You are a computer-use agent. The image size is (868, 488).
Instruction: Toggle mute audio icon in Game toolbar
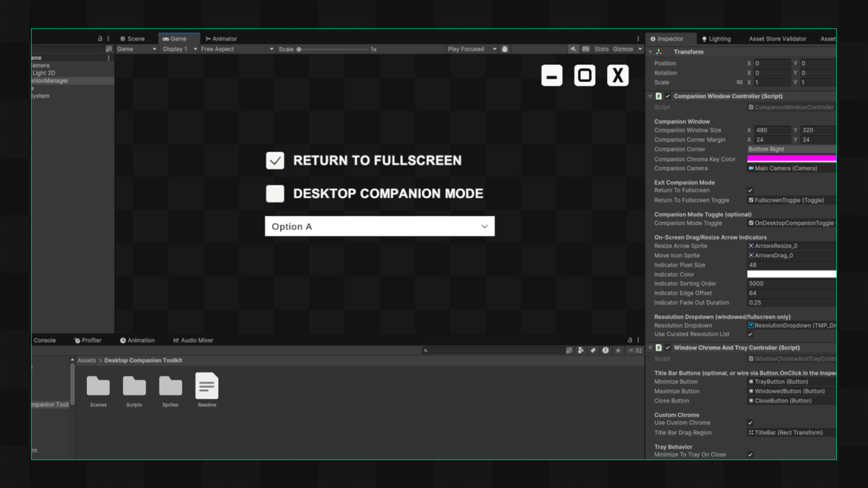[574, 49]
